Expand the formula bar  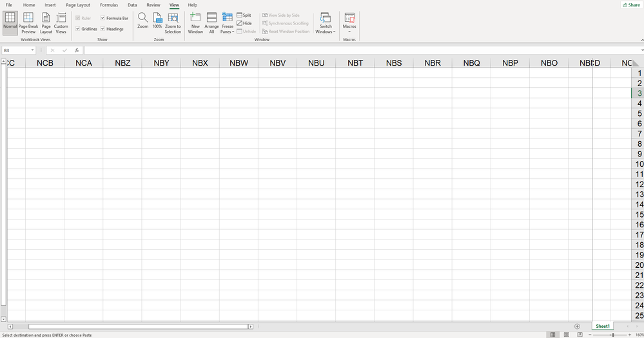tap(642, 50)
